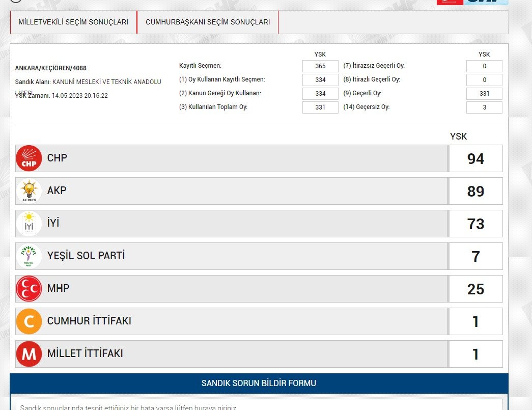Select the Kullanılan Toplam Oy field
The image size is (532, 410).
[320, 107]
